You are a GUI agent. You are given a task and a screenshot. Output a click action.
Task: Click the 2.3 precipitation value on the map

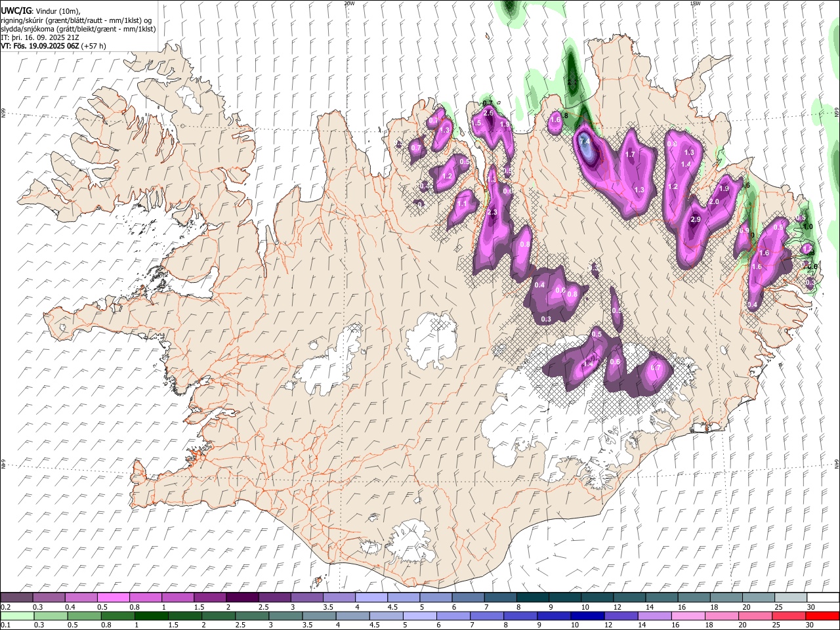pos(492,213)
